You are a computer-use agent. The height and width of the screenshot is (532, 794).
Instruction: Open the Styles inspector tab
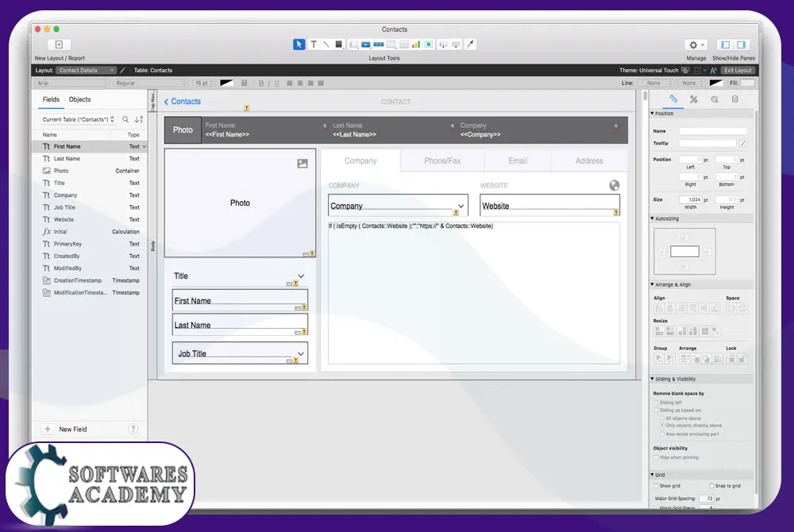694,99
